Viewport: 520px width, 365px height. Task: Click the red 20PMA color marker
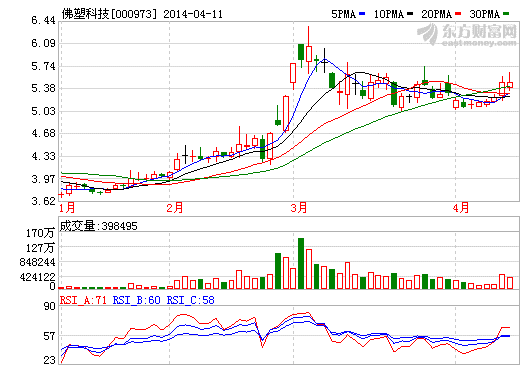click(x=458, y=14)
